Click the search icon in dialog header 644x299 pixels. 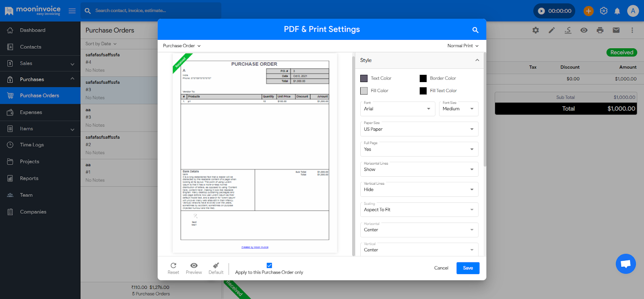point(475,30)
